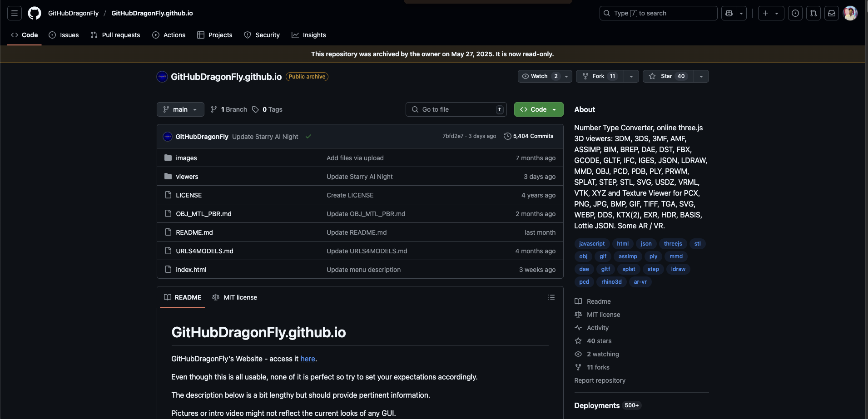Click the commit status green checkmark
Viewport: 868px width, 419px height.
click(308, 137)
